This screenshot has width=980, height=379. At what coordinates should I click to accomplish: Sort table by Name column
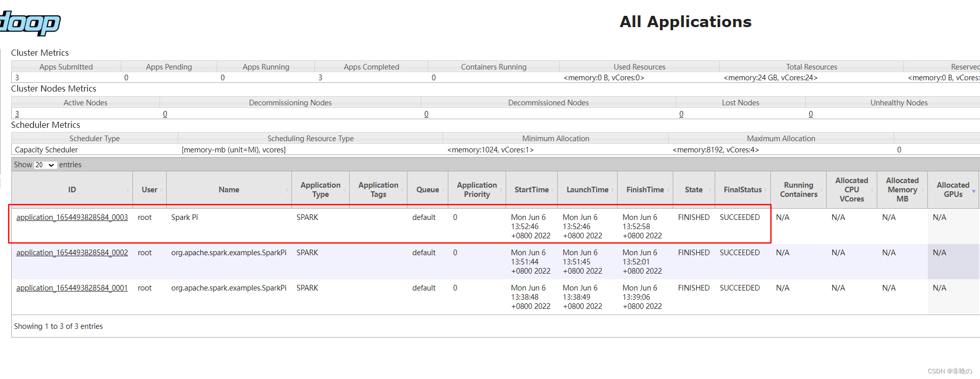point(229,190)
